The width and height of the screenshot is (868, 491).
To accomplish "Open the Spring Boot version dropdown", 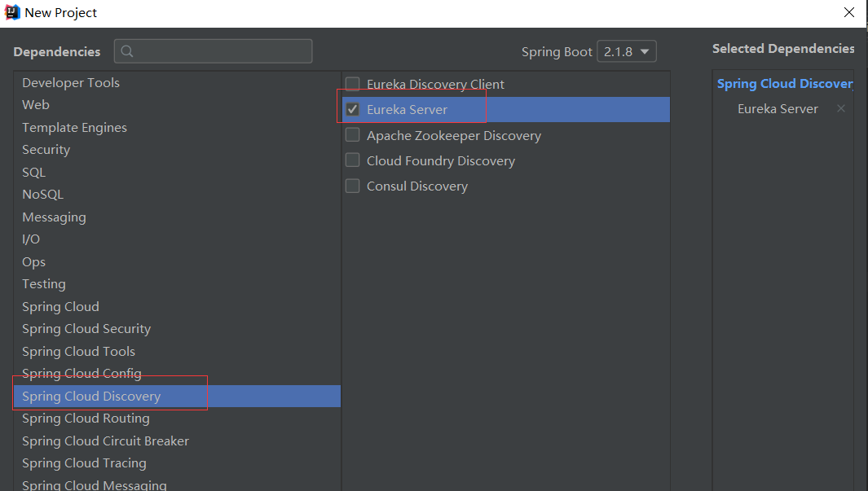I will [x=626, y=50].
